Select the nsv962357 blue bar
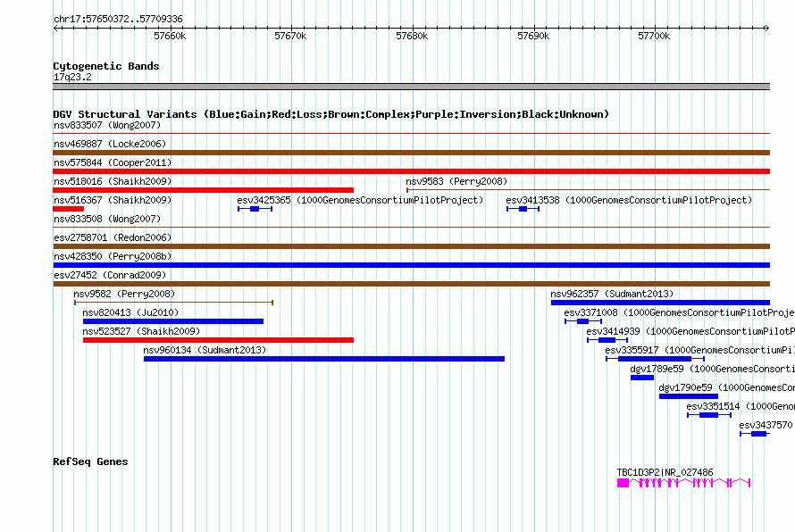Screen dimensions: 795x532 click(x=660, y=303)
